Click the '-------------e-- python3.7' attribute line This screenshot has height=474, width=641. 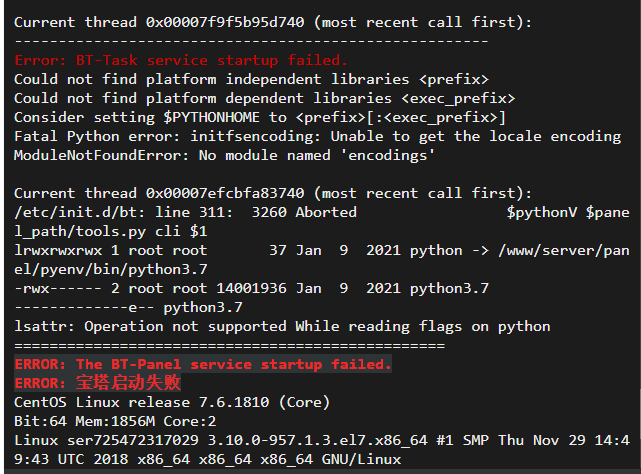128,308
